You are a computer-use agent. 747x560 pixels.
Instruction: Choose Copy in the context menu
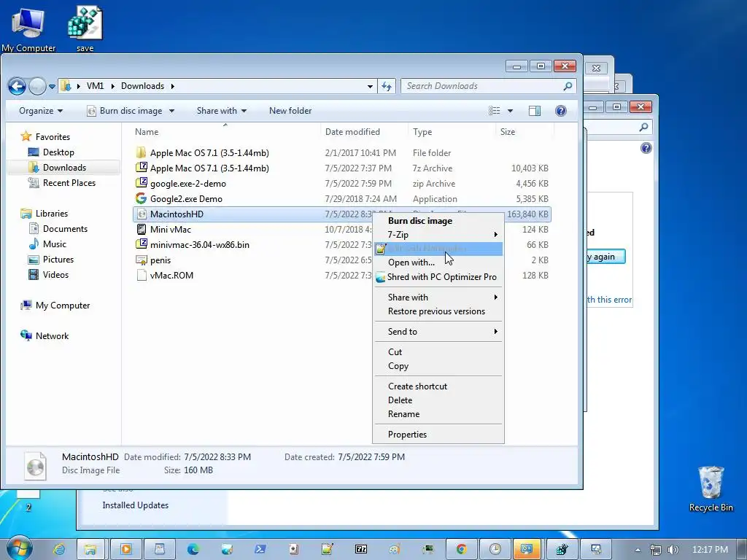pos(438,366)
